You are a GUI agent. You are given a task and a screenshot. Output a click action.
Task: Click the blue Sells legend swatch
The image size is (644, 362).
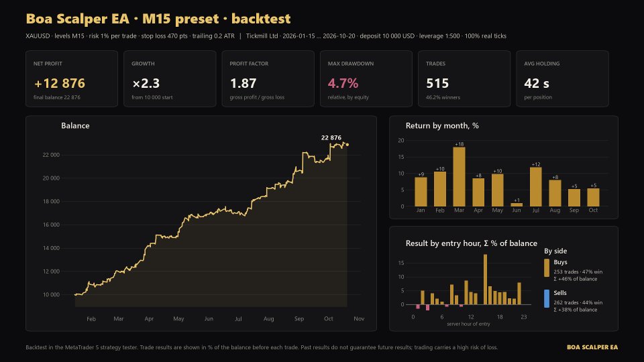tap(547, 298)
